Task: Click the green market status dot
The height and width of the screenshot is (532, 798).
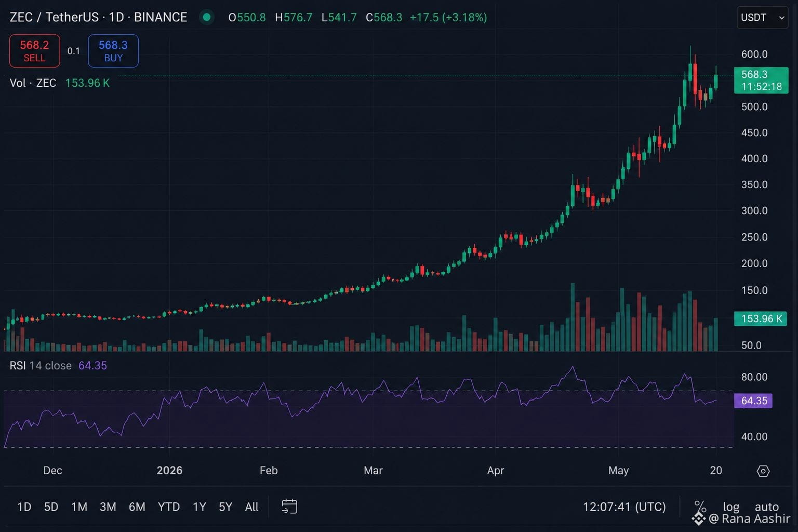Action: coord(207,17)
